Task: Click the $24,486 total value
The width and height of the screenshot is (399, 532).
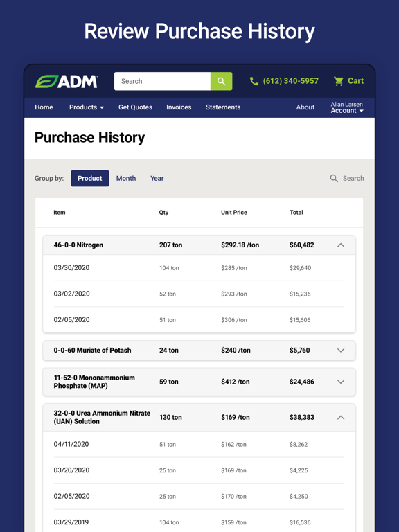Action: coord(301,382)
